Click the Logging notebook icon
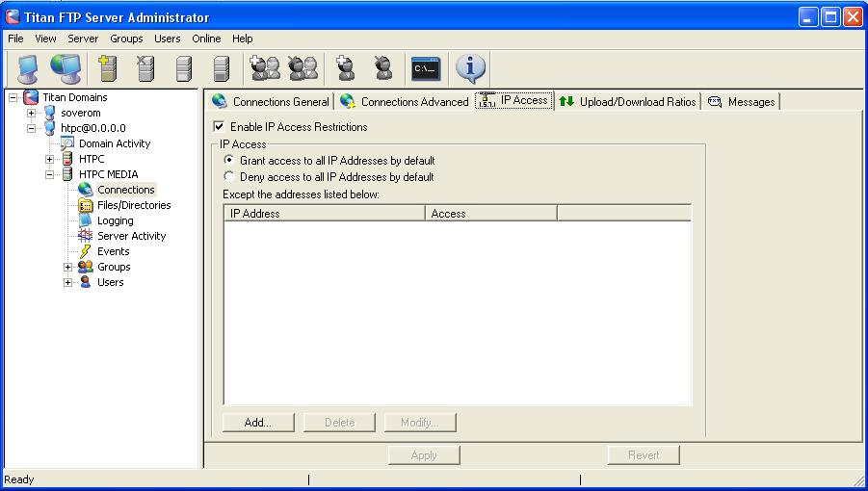868x491 pixels. pyautogui.click(x=85, y=220)
